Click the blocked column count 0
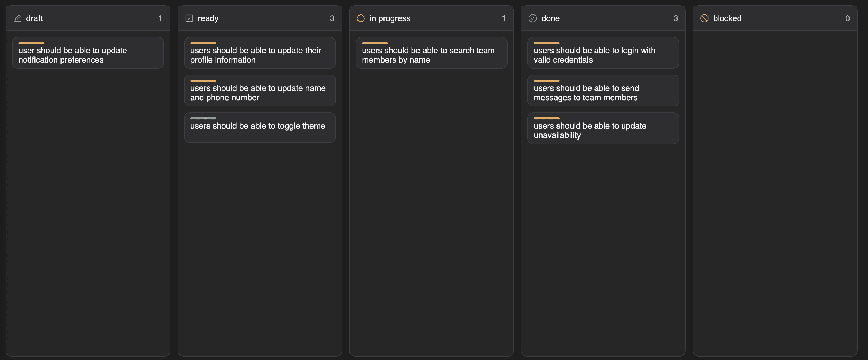The height and width of the screenshot is (360, 868). [847, 18]
